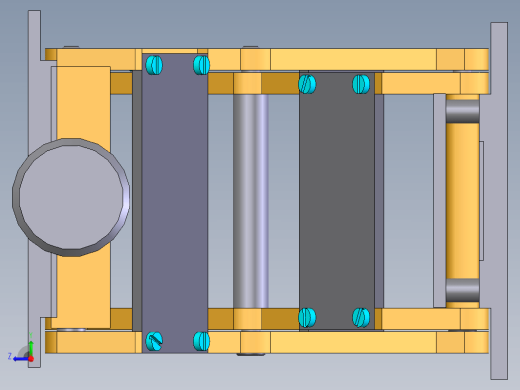This screenshot has height=390, width=520.
Task: Select the tall gray right end plate
Action: pos(499,201)
